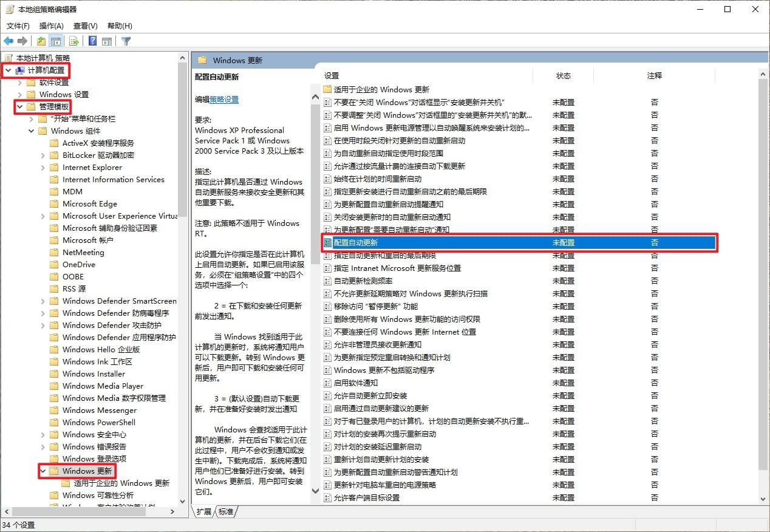Collapse the Windows 更新 tree node

43,471
